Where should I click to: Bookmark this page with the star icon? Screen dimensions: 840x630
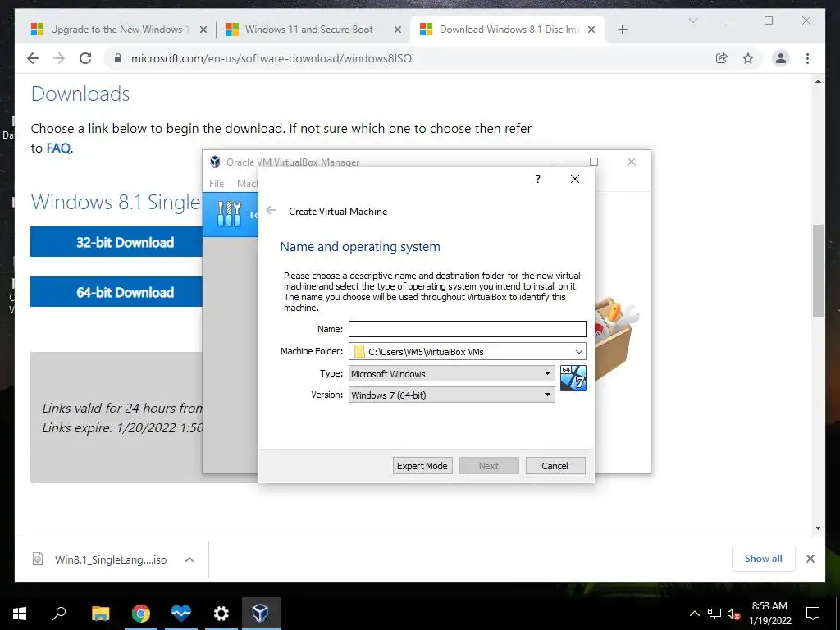(x=748, y=58)
